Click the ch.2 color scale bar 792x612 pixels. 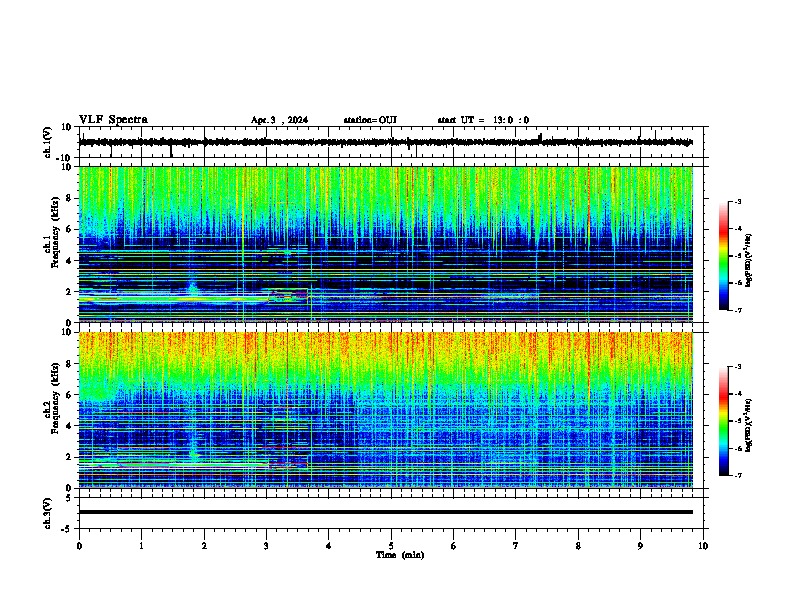coord(724,421)
